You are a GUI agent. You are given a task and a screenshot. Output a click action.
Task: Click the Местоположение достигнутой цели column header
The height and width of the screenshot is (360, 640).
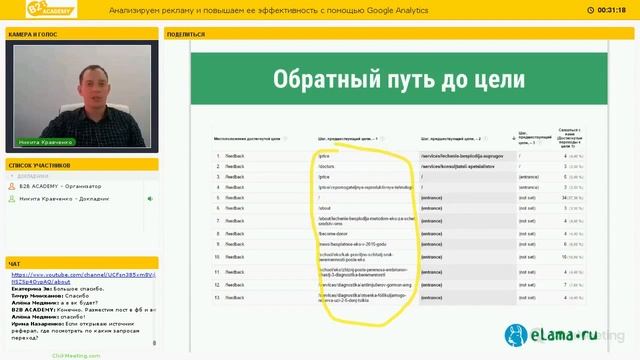coord(247,139)
